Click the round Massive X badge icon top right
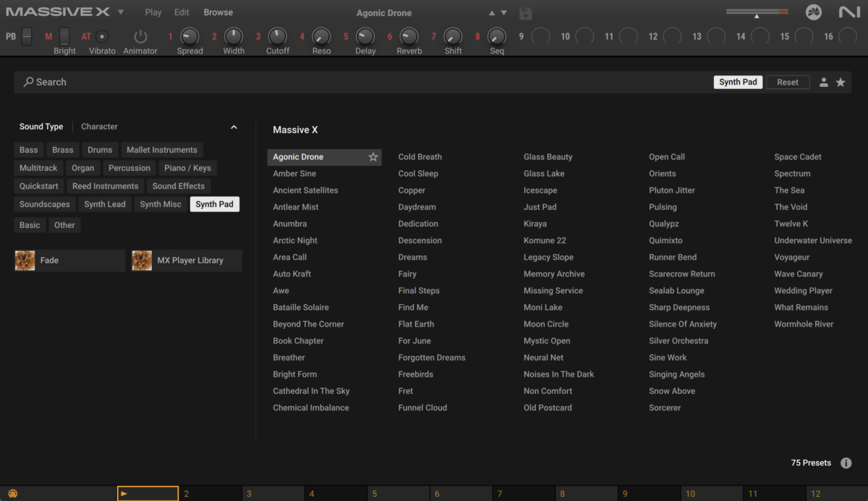868x501 pixels. 813,12
